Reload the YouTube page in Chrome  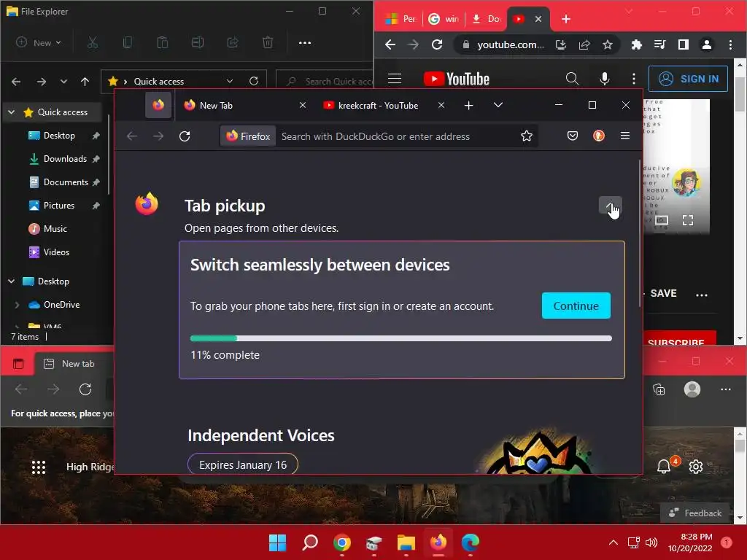click(x=437, y=44)
